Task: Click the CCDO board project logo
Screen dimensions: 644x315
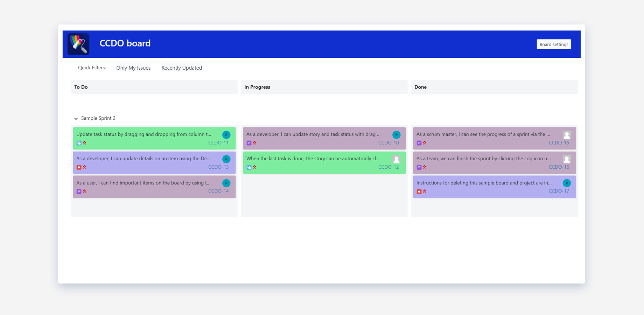Action: point(78,44)
